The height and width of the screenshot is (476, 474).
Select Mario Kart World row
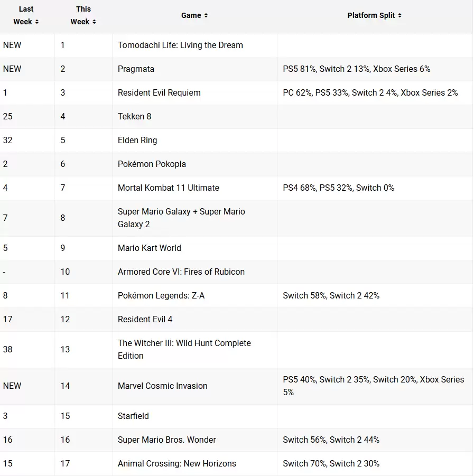click(149, 248)
